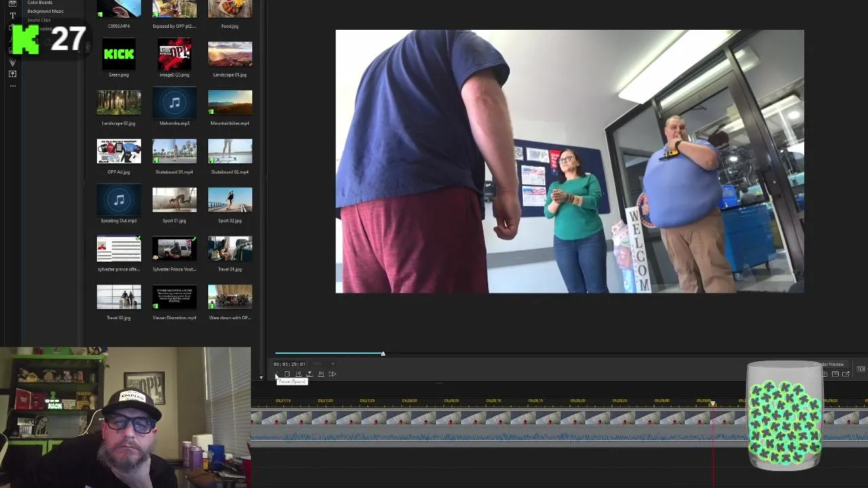
Task: Select the Landscape 01.jpg thumbnail
Action: coord(230,54)
